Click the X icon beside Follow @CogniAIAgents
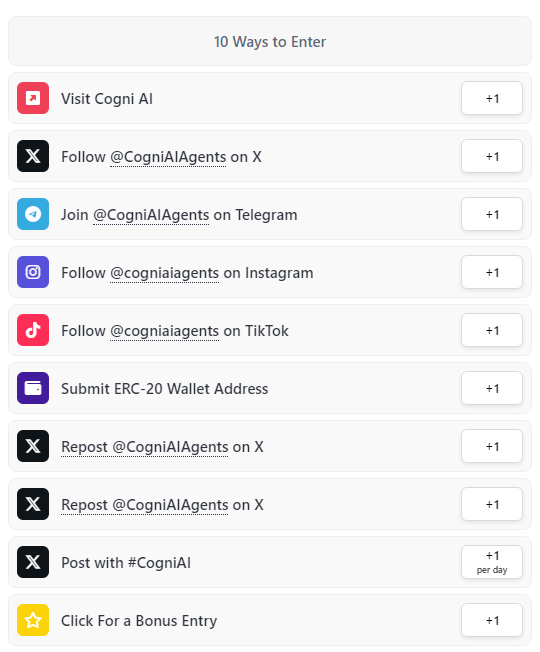Viewport: 540px width, 652px height. 33,156
